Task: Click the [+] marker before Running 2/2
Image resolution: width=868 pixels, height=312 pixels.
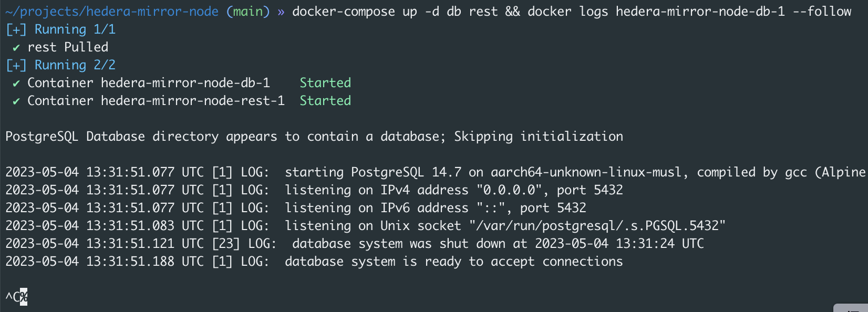Action: tap(16, 66)
